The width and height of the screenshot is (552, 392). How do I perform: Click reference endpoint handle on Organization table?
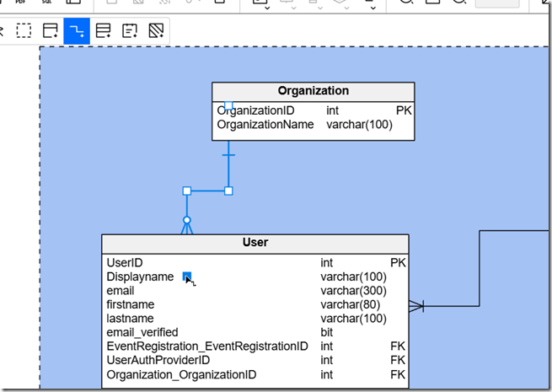pyautogui.click(x=228, y=105)
